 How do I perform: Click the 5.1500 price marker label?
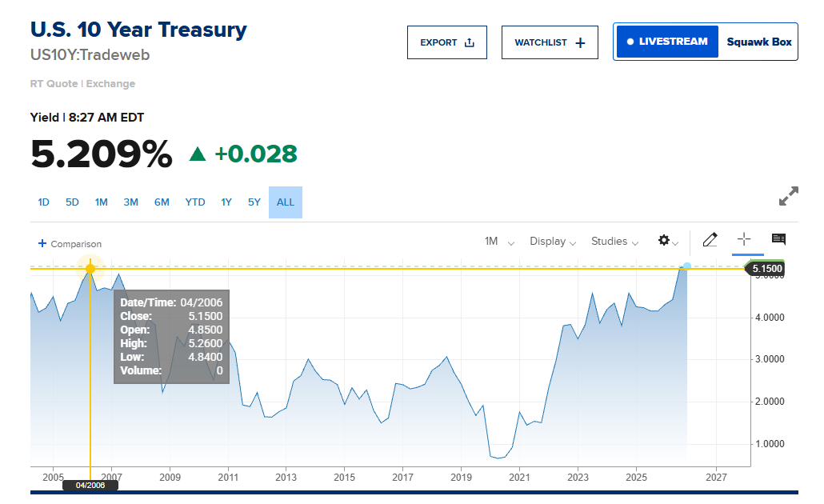pos(766,269)
